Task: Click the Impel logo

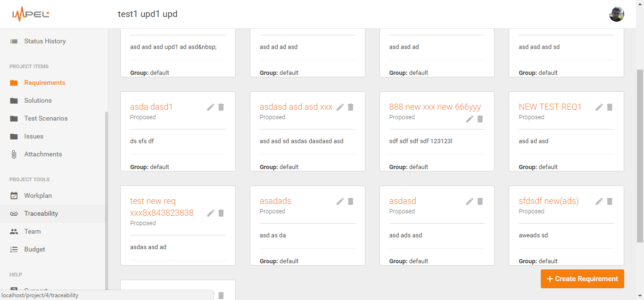Action: click(31, 14)
